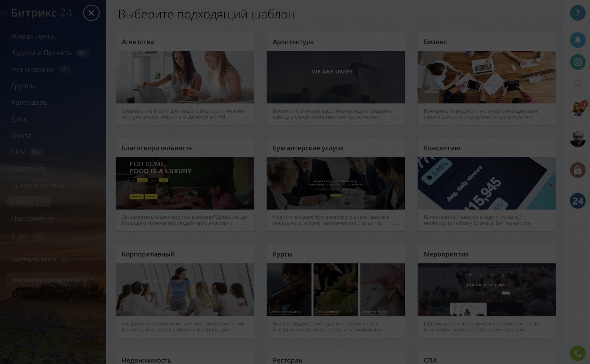Image resolution: width=590 pixels, height=364 pixels.
Task: Click the hamburger menu icon beside the Битрикс logo
Action: pyautogui.click(x=3, y=13)
